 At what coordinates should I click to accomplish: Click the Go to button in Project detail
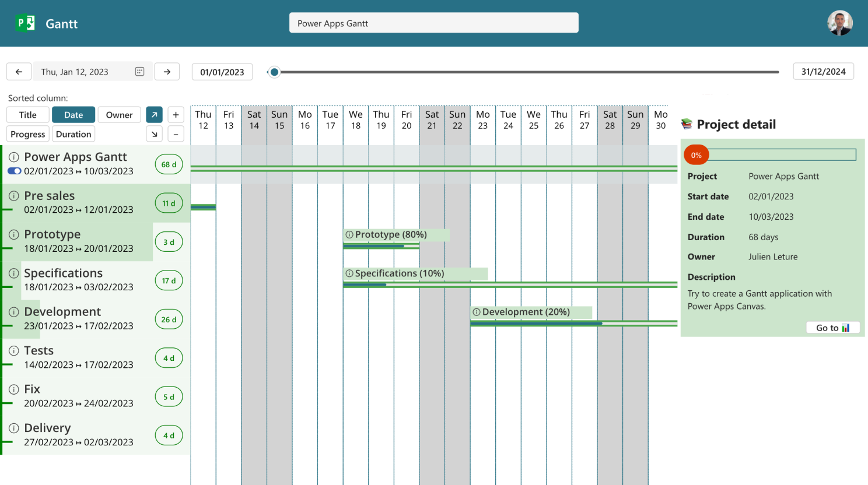[833, 328]
